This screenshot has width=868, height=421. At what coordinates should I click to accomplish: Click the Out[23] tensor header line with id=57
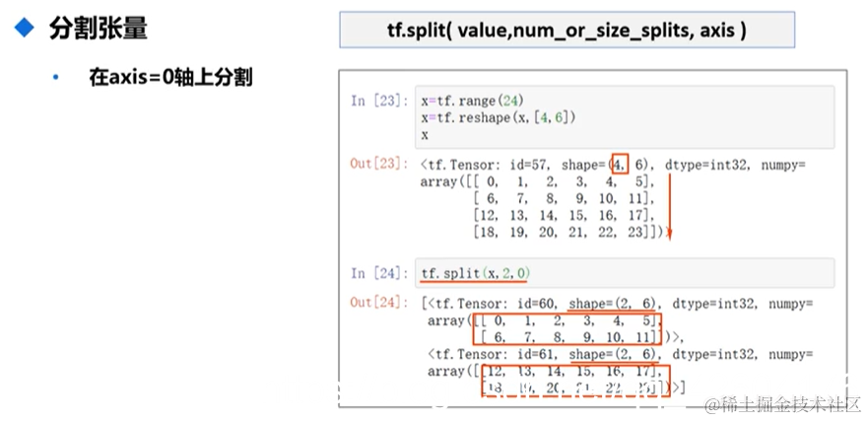click(x=612, y=165)
